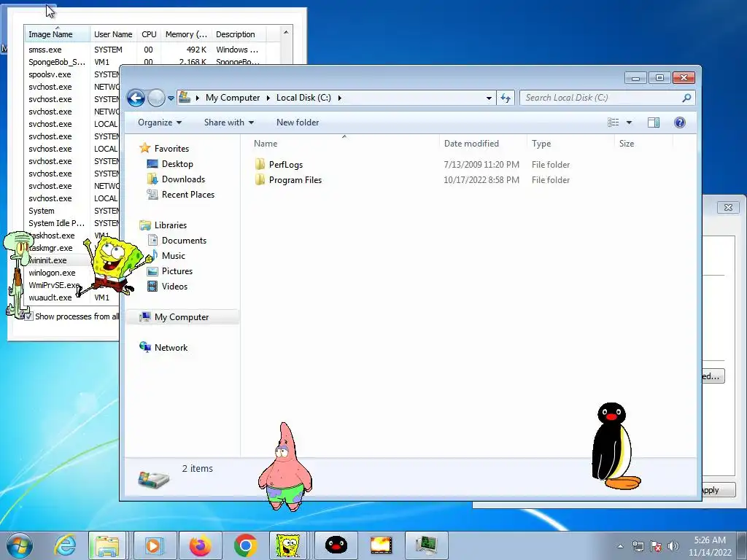Select the PerfLogs folder
The height and width of the screenshot is (560, 747).
pos(286,165)
